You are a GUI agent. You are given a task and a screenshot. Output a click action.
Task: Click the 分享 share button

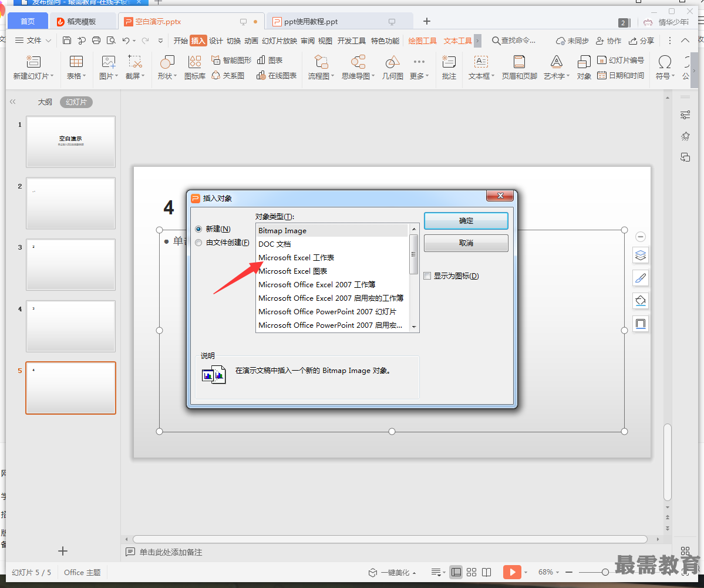641,41
